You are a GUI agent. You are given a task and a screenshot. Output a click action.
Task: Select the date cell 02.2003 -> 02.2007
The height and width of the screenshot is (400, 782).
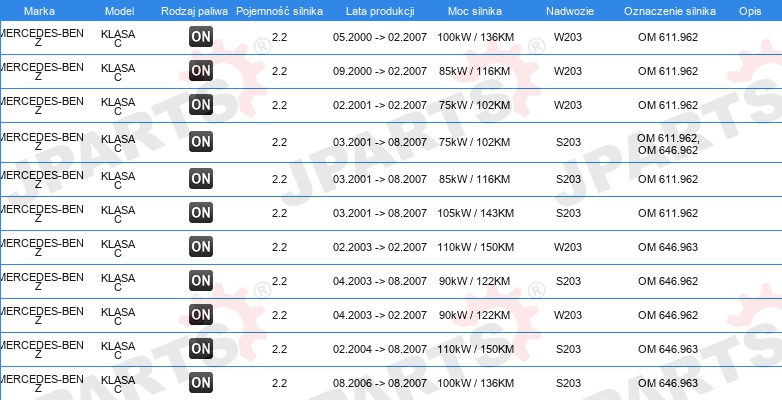(380, 247)
